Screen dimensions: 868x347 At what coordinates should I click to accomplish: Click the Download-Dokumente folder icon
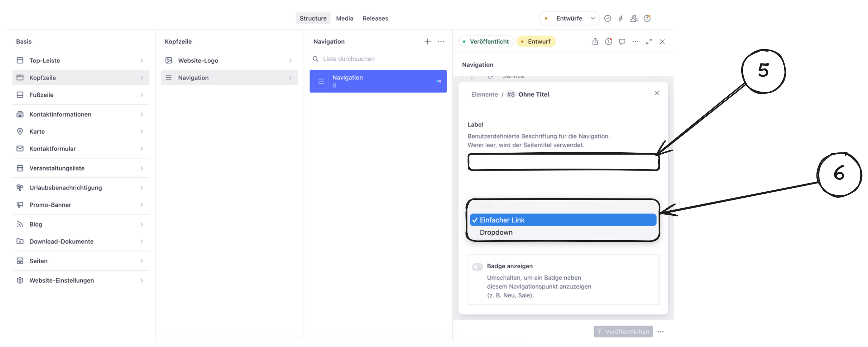20,242
